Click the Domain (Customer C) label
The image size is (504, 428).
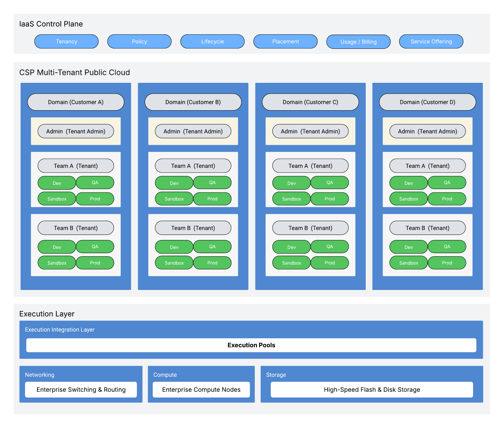[x=311, y=102]
